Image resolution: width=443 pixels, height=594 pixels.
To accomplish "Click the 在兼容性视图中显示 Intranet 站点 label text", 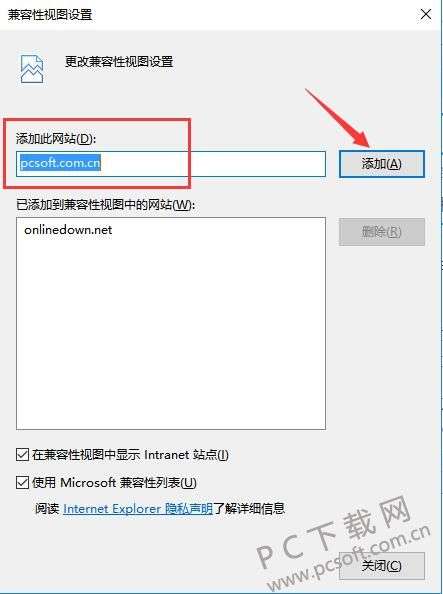I will [130, 455].
